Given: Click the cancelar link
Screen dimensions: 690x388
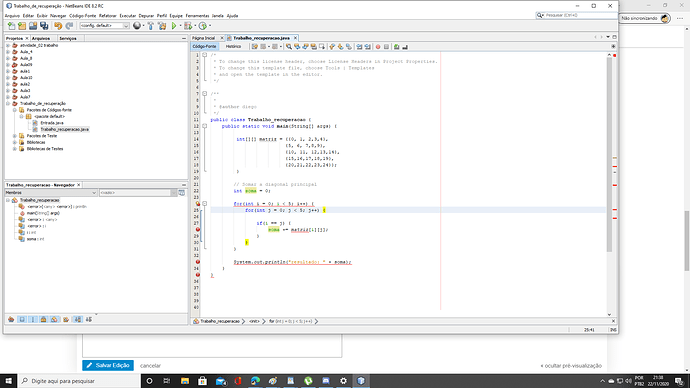Looking at the screenshot, I should tap(150, 366).
